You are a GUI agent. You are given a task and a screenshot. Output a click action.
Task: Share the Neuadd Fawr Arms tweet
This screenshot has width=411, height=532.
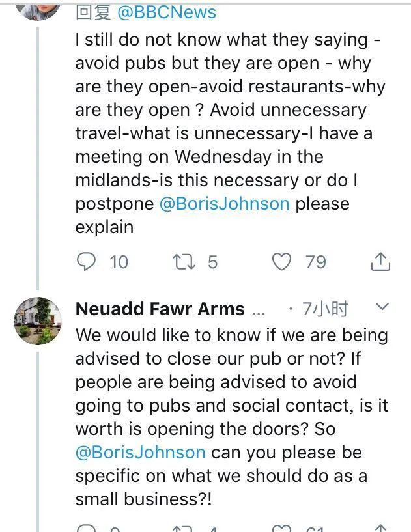coord(380,528)
